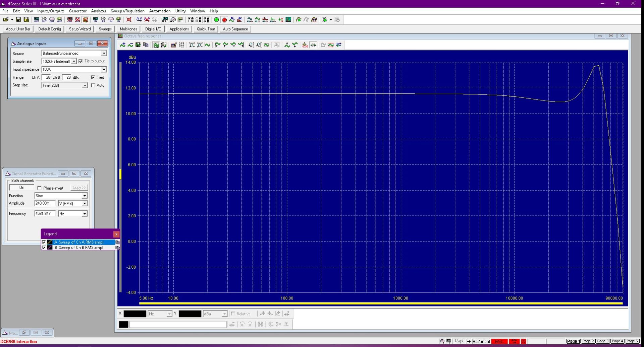The image size is (644, 347).
Task: Click the autoscale trace icon in the graph toolbar
Action: pyautogui.click(x=207, y=45)
